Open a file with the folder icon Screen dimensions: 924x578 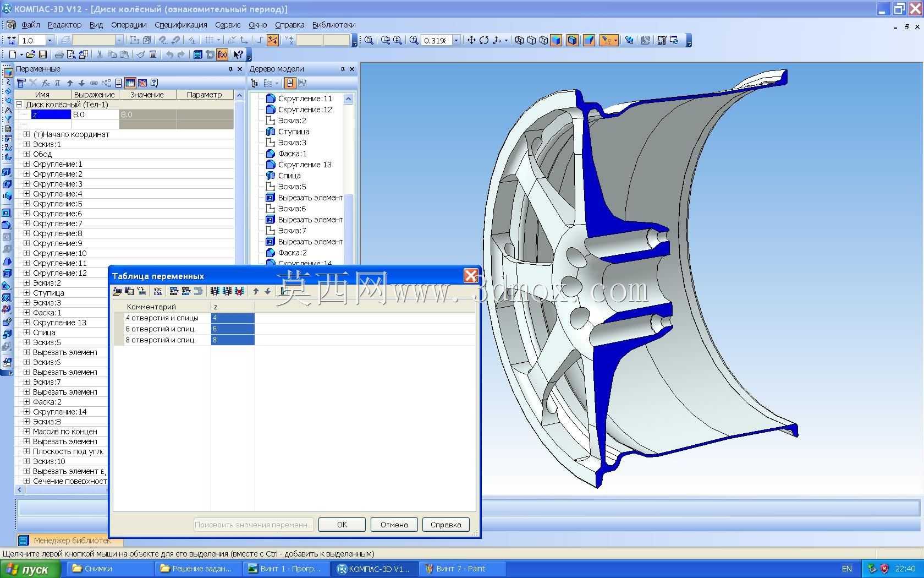point(31,54)
